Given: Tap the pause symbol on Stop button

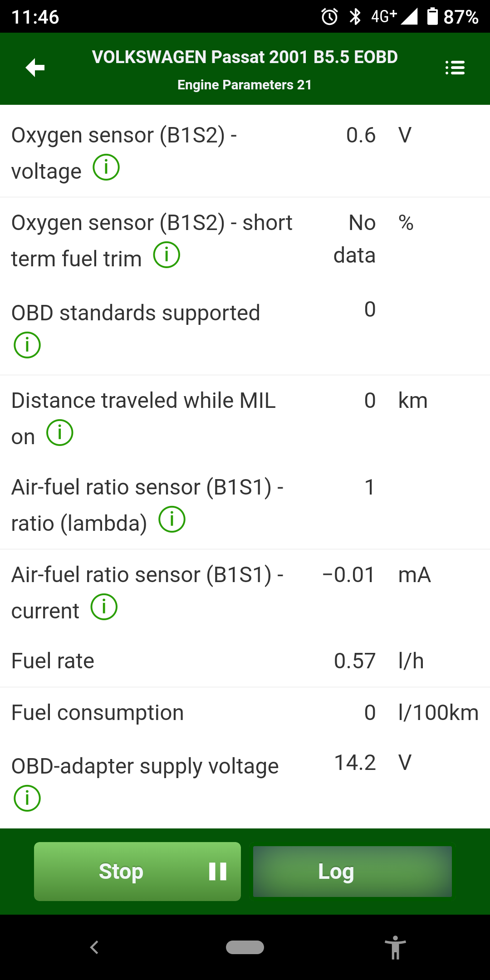Looking at the screenshot, I should coord(218,872).
